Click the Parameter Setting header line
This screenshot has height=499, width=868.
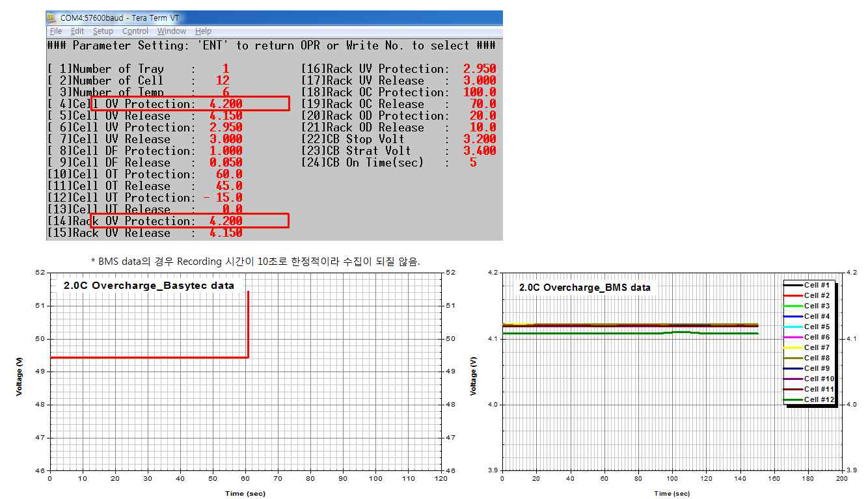click(x=271, y=46)
